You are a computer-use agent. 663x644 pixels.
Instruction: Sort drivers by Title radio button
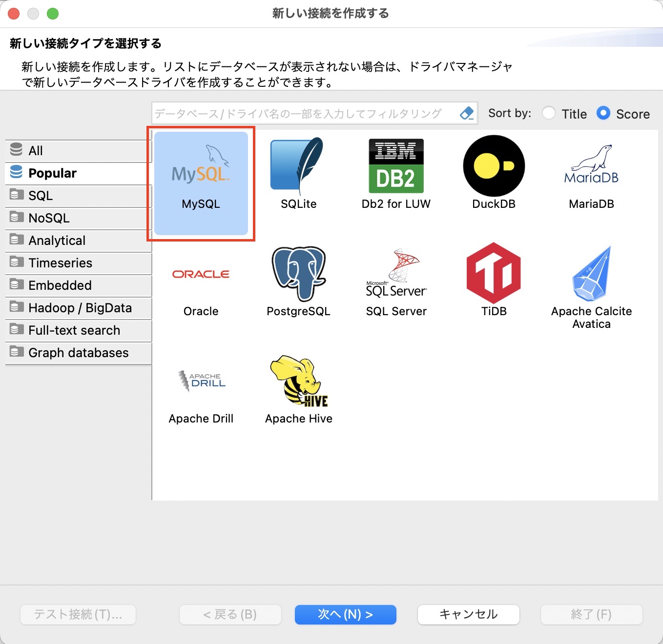coord(549,113)
